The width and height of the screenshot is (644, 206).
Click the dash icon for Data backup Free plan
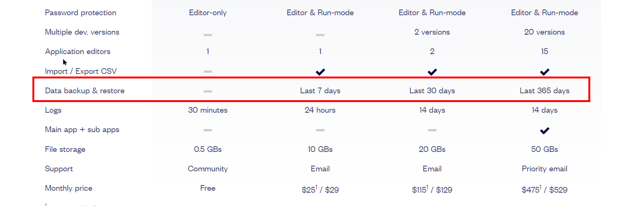(x=208, y=91)
